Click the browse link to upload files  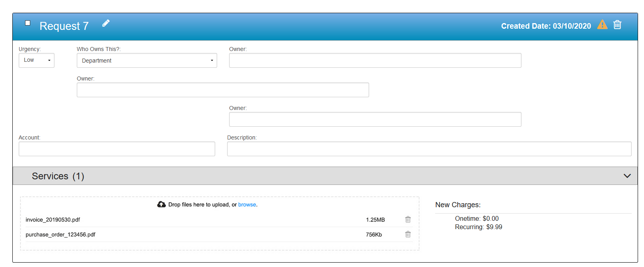click(x=247, y=205)
